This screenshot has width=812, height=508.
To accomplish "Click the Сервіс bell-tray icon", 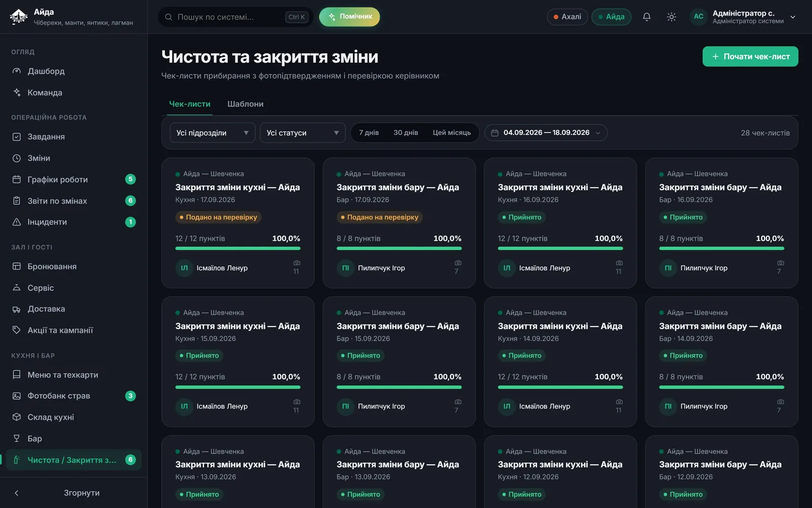I will 17,288.
